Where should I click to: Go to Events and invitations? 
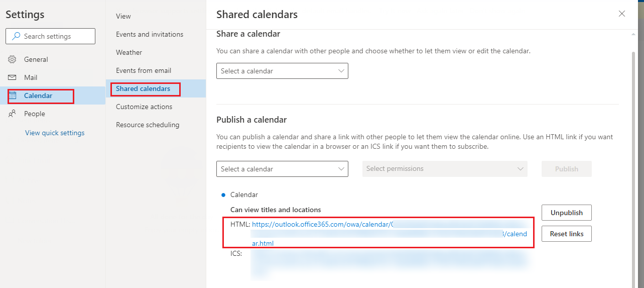(150, 34)
